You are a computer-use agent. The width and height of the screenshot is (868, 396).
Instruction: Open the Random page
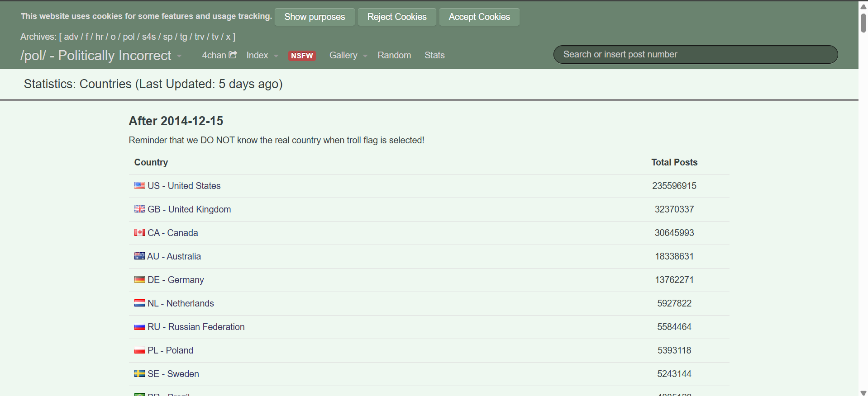(395, 55)
